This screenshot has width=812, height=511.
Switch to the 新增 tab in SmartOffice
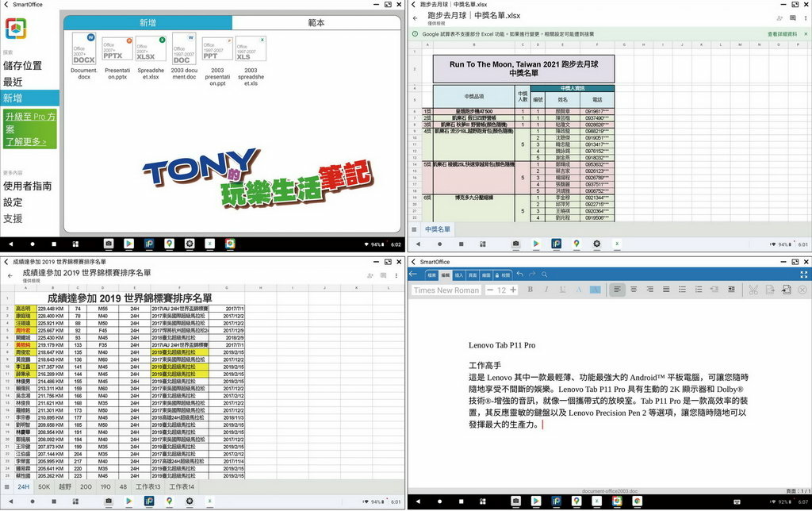coord(148,23)
